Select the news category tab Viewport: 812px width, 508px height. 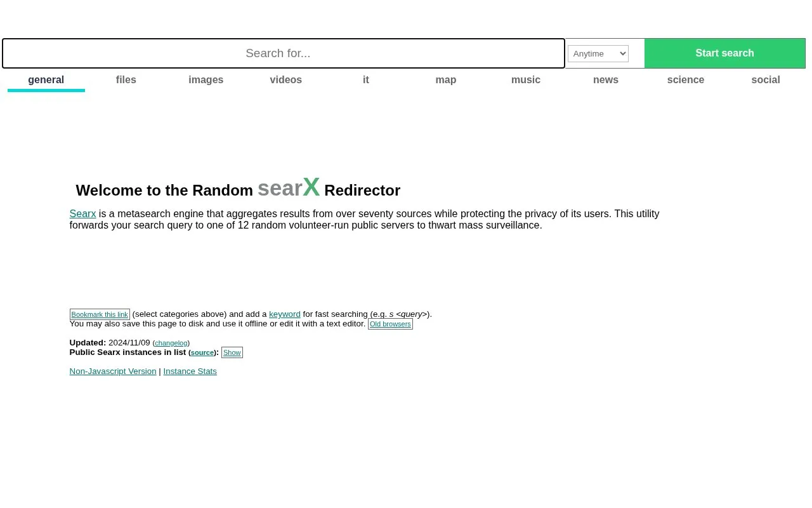[606, 80]
